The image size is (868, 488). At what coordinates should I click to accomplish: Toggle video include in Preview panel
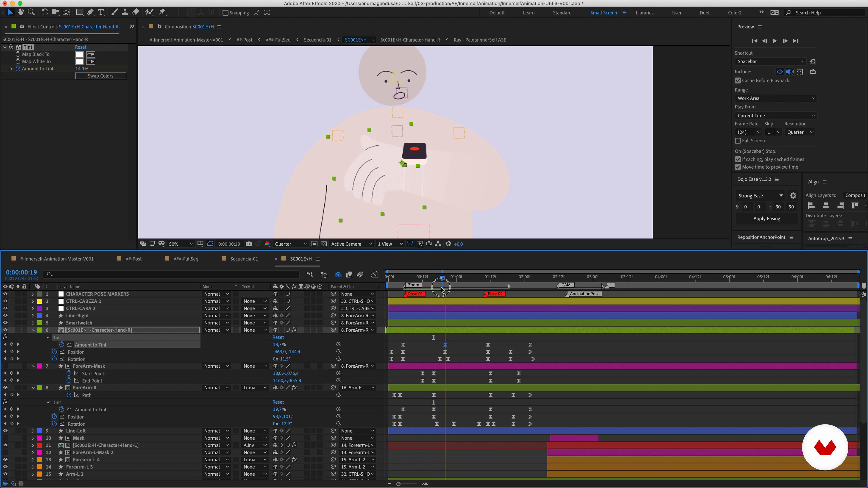pyautogui.click(x=780, y=71)
